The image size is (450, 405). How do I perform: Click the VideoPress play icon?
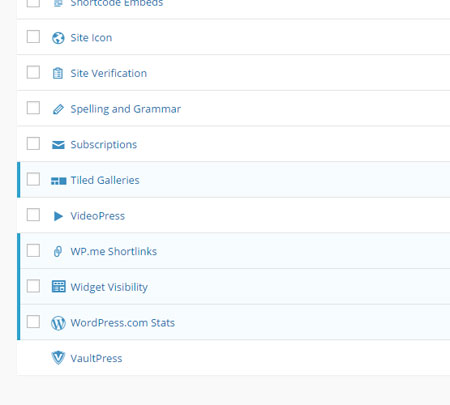[x=58, y=216]
